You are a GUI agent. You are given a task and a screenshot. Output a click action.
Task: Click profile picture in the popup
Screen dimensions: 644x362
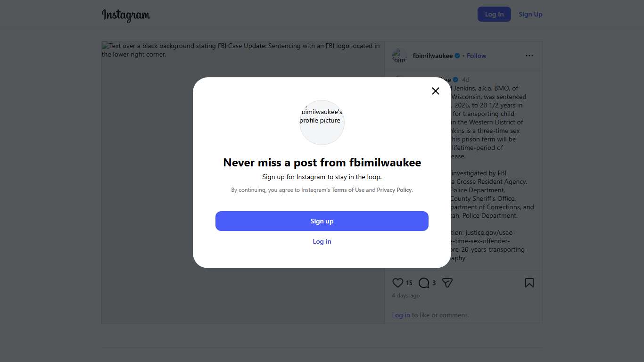[x=322, y=122]
